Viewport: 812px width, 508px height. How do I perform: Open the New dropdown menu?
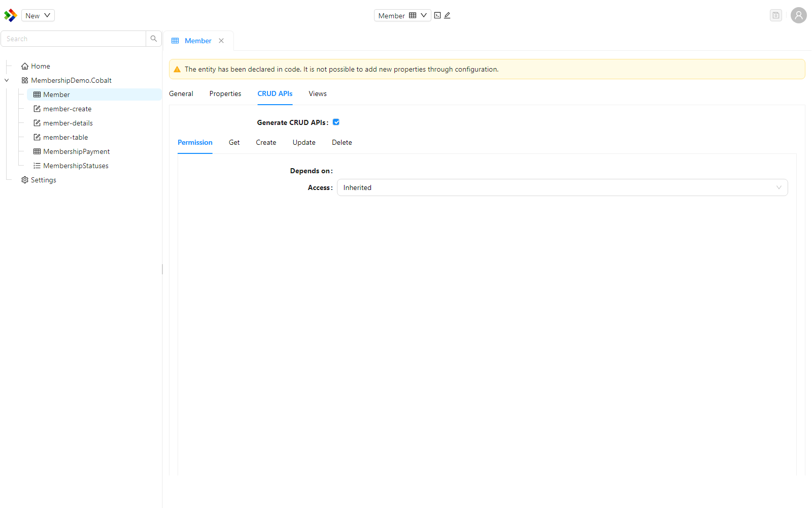tap(38, 16)
